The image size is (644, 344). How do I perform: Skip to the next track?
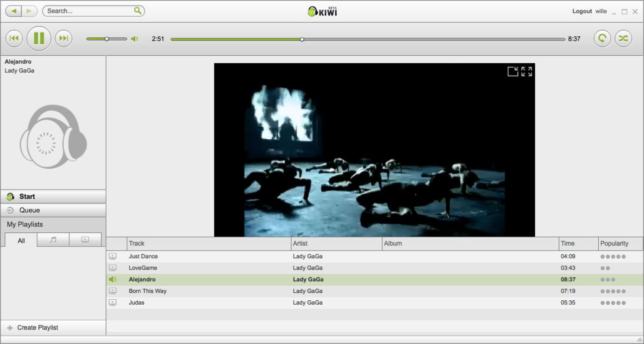pyautogui.click(x=63, y=39)
